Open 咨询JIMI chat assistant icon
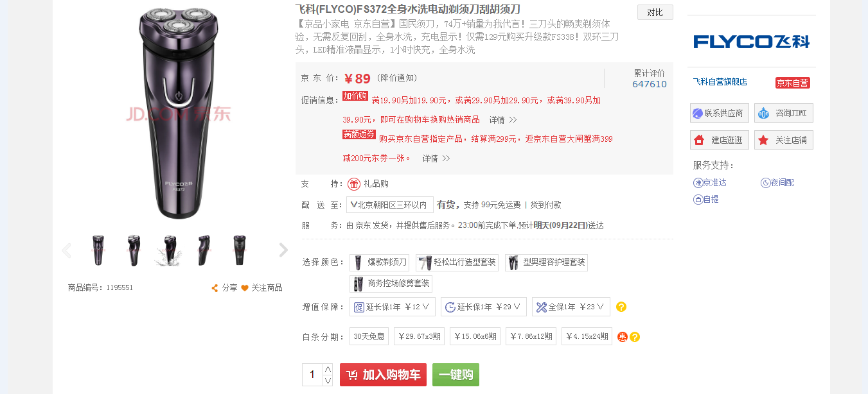The height and width of the screenshot is (394, 868). 763,114
